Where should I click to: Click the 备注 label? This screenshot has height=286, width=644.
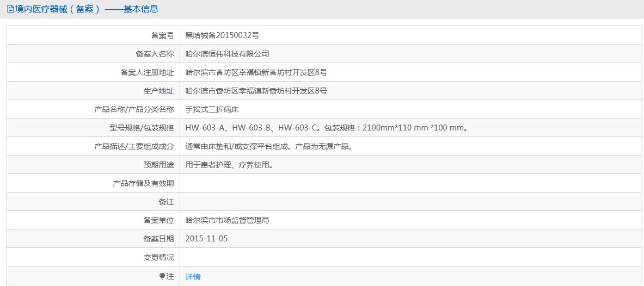[x=167, y=202]
